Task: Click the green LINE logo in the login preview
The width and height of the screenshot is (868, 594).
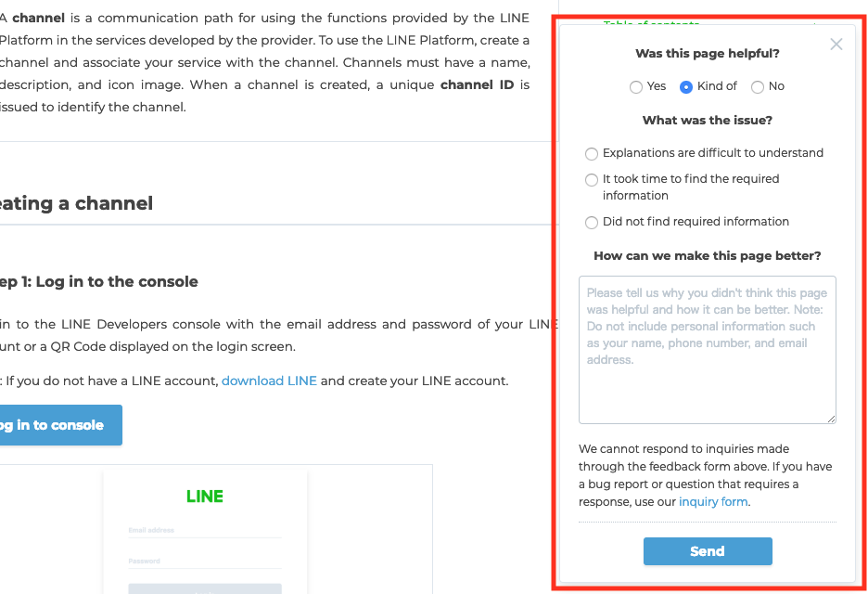Action: 204,496
